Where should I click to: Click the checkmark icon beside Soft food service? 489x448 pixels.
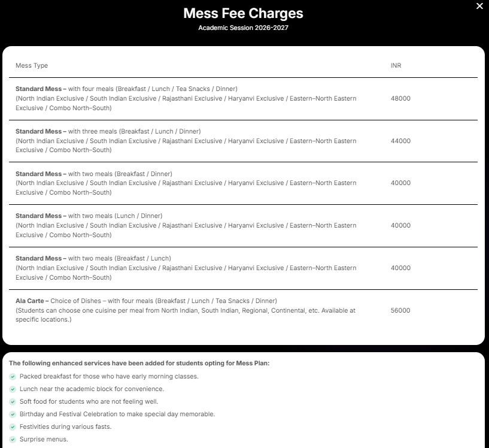[12, 401]
